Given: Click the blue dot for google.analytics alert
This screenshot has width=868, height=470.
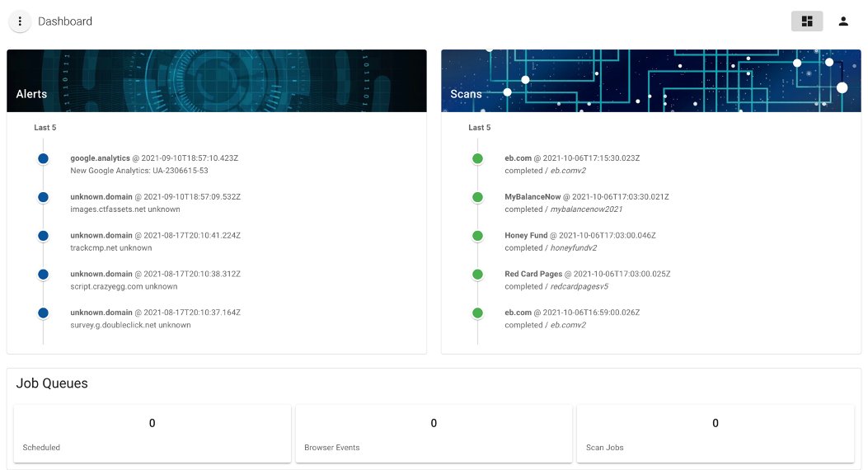Looking at the screenshot, I should (44, 159).
